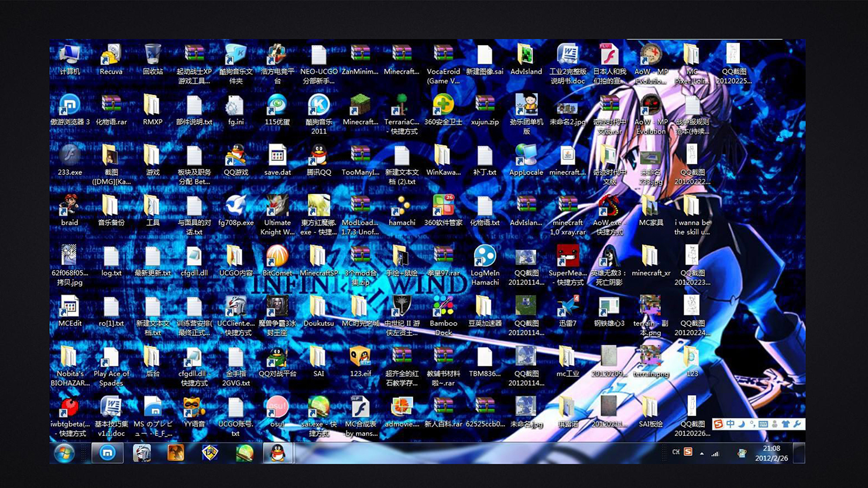
Task: Open the Doukutsu folder
Action: click(319, 311)
